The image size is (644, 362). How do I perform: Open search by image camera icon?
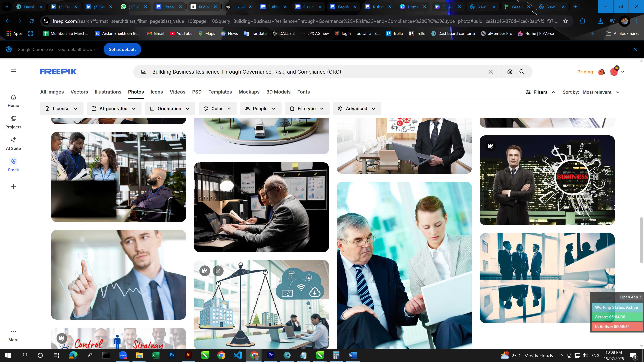(x=510, y=72)
